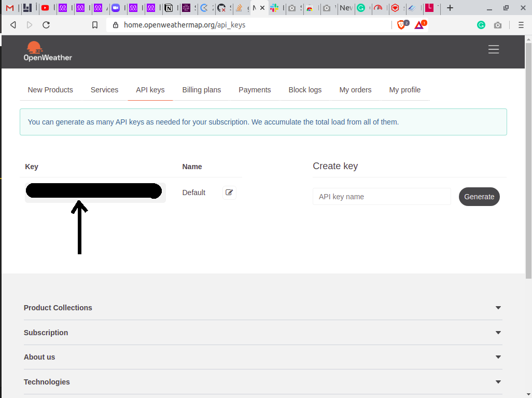Open Brave Shields lion icon

tap(401, 24)
